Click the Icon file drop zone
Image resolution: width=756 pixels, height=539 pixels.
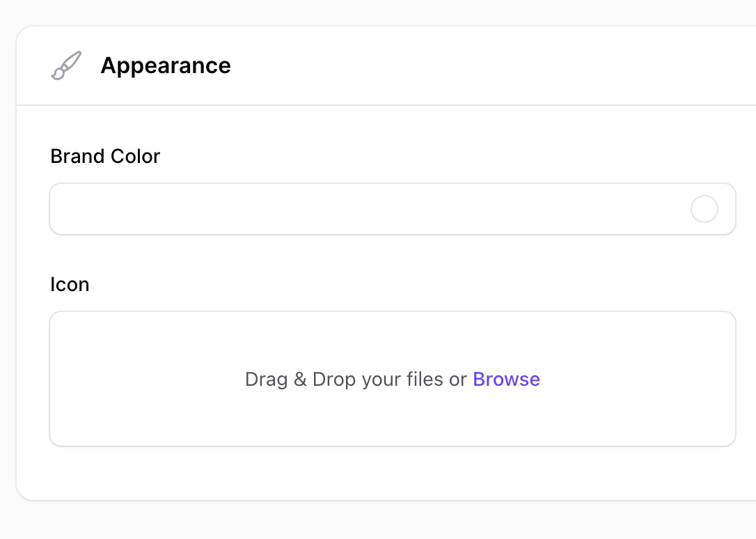click(393, 379)
